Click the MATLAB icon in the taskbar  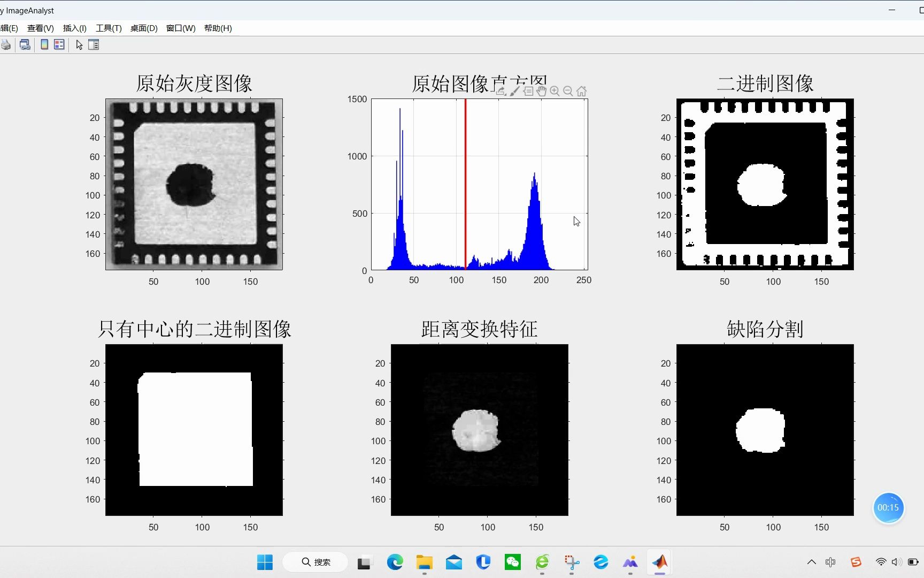[x=660, y=562]
